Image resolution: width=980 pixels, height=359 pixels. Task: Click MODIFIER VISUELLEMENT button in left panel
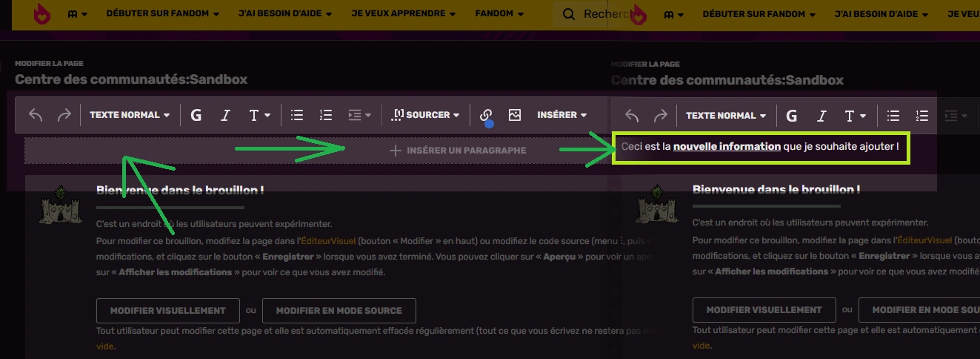point(168,310)
